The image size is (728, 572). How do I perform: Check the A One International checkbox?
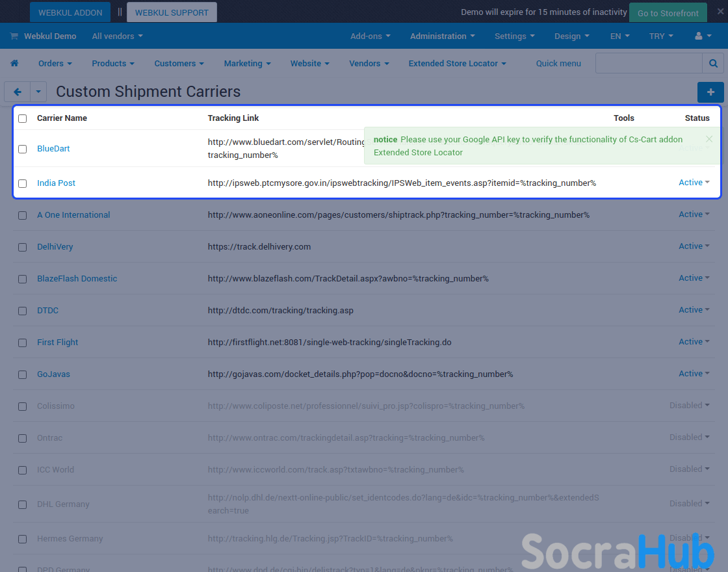(x=22, y=215)
